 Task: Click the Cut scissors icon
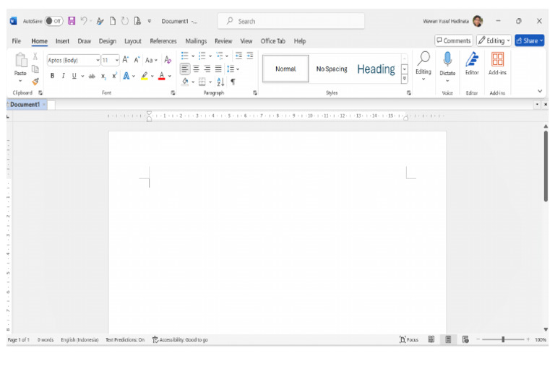(x=35, y=56)
